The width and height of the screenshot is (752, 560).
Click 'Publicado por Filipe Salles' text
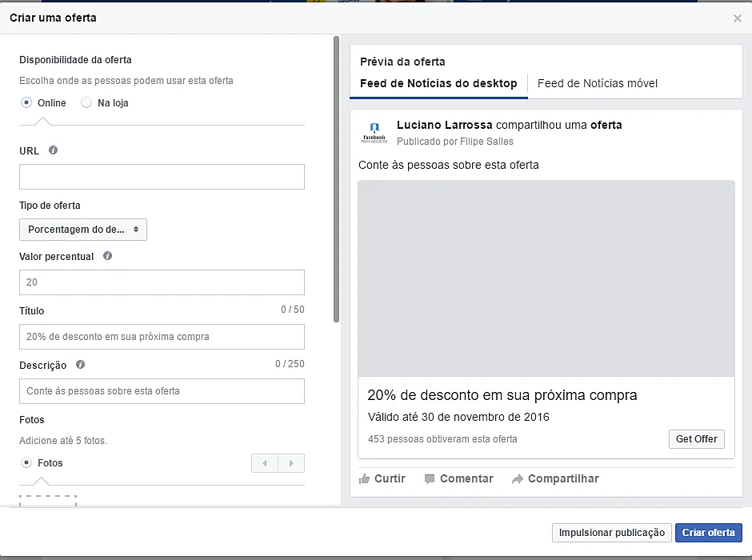click(454, 142)
